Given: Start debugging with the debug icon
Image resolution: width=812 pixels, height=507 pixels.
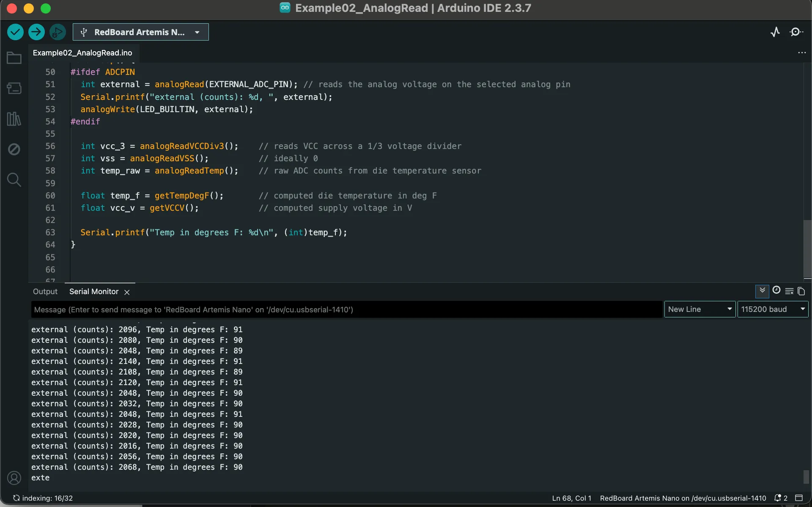Looking at the screenshot, I should pyautogui.click(x=58, y=32).
